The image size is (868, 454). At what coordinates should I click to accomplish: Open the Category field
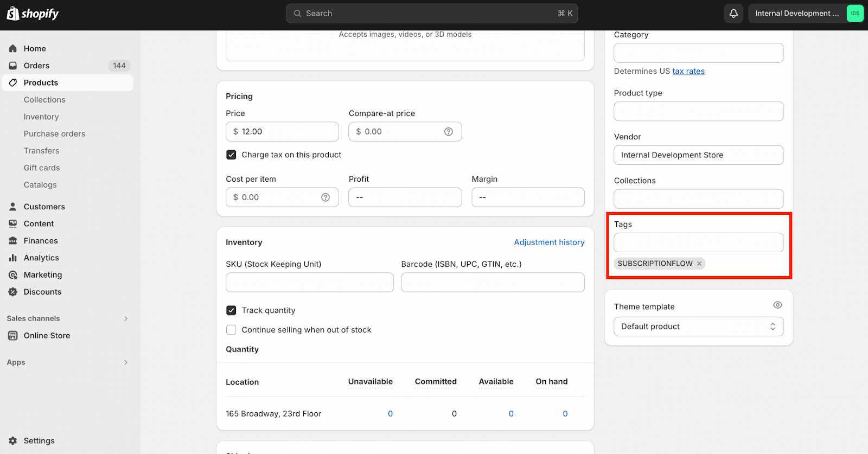[x=699, y=53]
